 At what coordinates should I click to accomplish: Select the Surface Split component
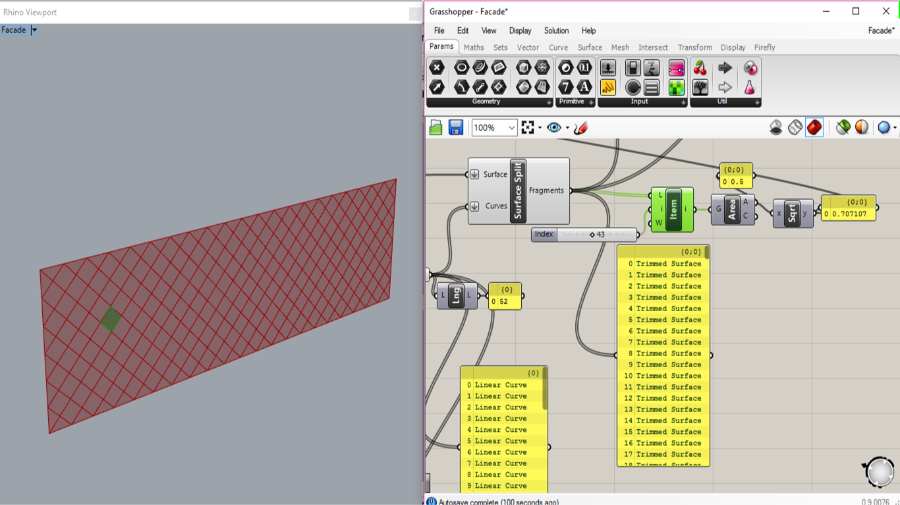(518, 191)
